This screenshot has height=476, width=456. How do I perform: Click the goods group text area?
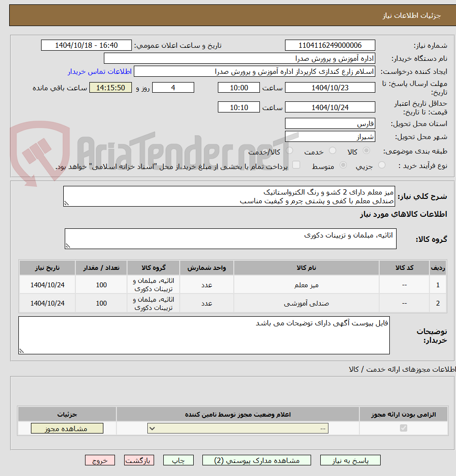pos(230,238)
